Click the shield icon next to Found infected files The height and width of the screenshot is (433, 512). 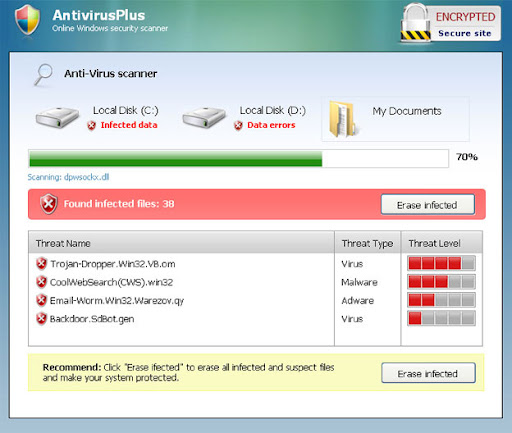click(49, 204)
